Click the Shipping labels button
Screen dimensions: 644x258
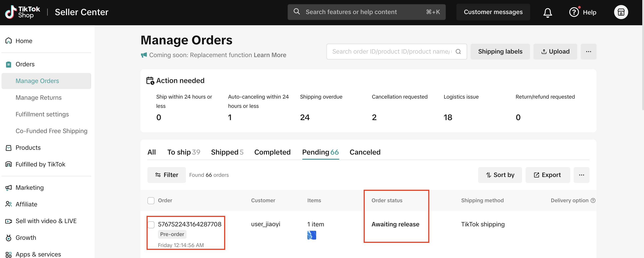pos(500,51)
